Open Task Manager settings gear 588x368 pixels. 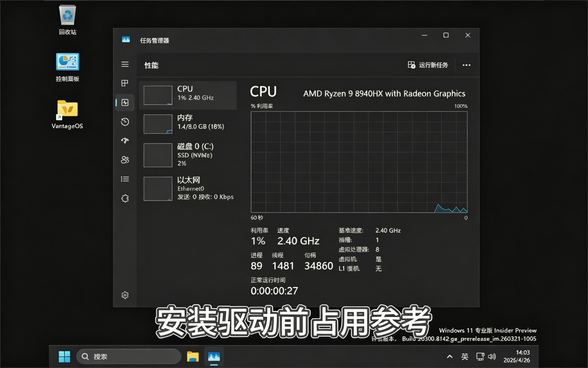[125, 295]
